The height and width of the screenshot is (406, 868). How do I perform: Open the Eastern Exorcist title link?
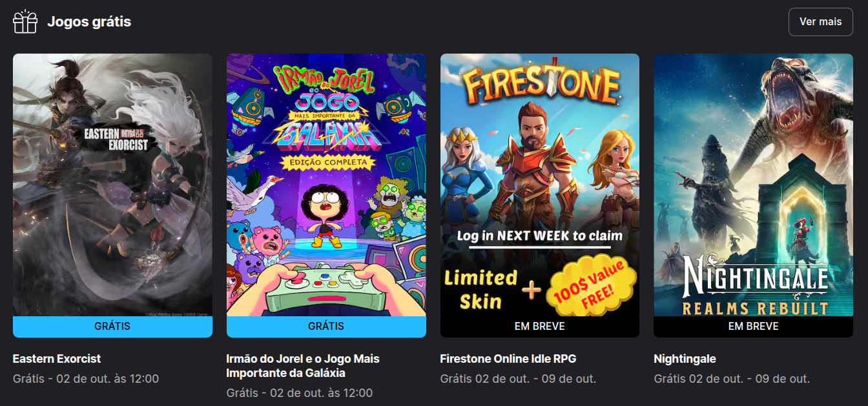click(x=57, y=359)
